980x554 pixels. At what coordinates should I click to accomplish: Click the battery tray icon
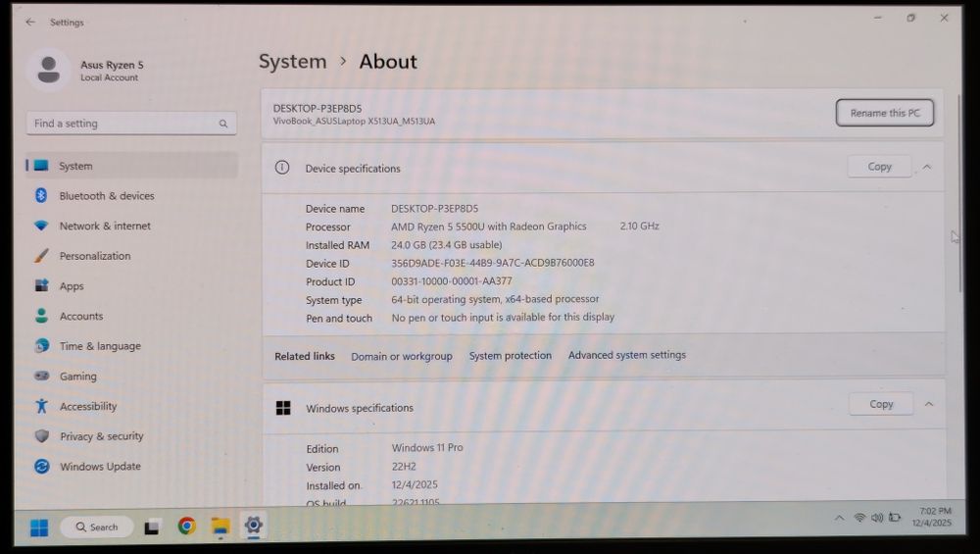(x=895, y=518)
